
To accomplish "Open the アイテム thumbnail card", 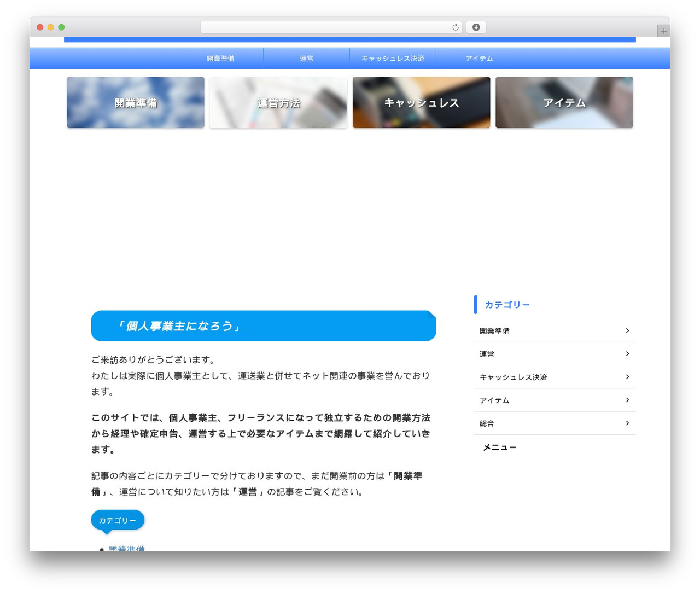I will click(564, 103).
